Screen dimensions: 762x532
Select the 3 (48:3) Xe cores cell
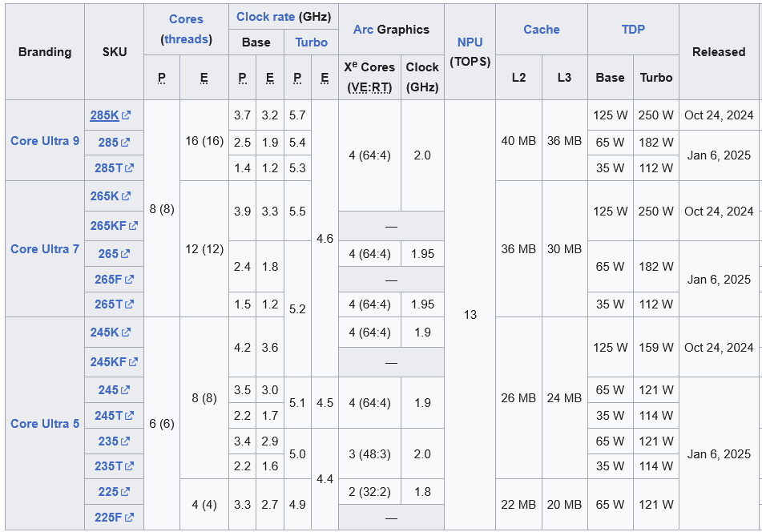pyautogui.click(x=369, y=453)
